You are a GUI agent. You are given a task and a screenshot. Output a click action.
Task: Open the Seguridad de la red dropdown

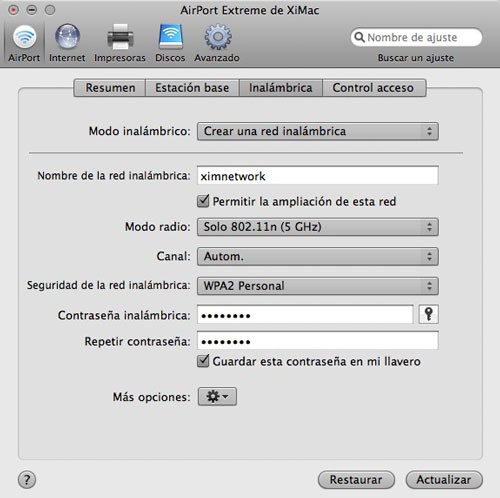[318, 286]
